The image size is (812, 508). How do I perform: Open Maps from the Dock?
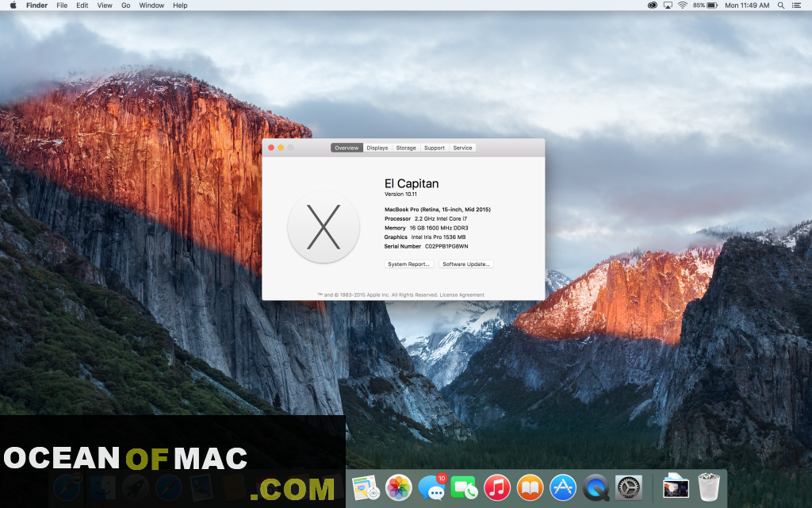point(366,488)
